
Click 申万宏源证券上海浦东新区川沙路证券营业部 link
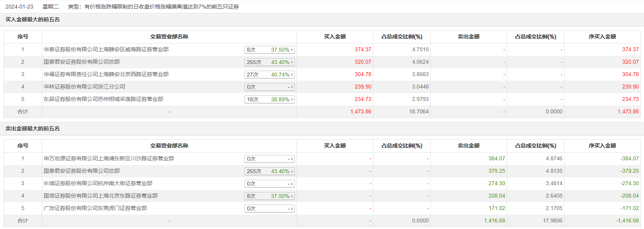click(109, 158)
